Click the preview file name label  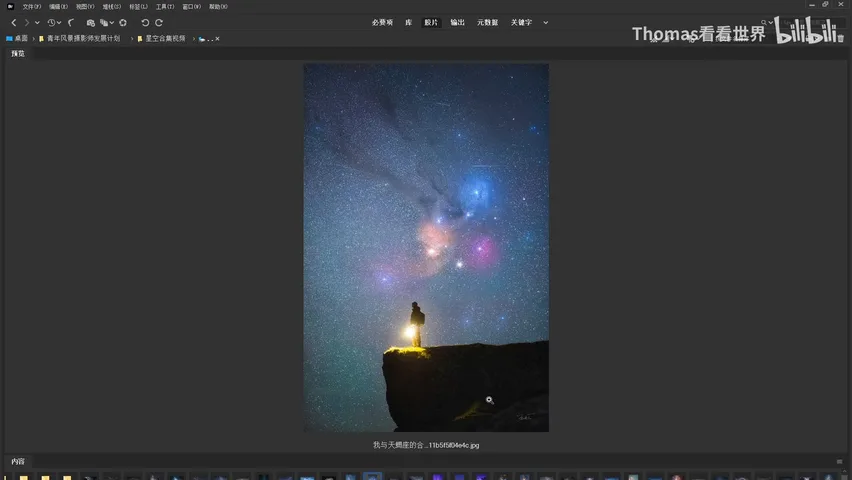click(x=426, y=445)
